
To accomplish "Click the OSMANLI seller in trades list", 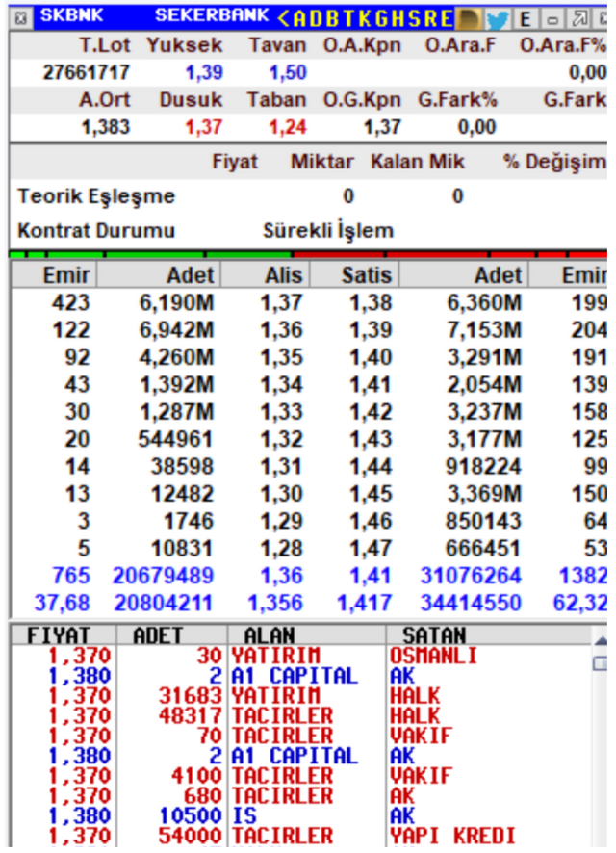I will click(x=433, y=656).
